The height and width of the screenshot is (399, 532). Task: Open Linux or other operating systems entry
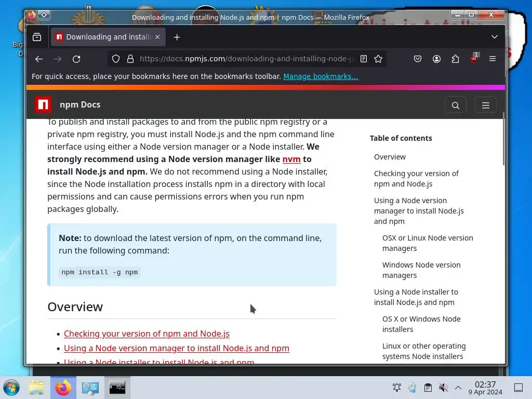[x=424, y=351]
